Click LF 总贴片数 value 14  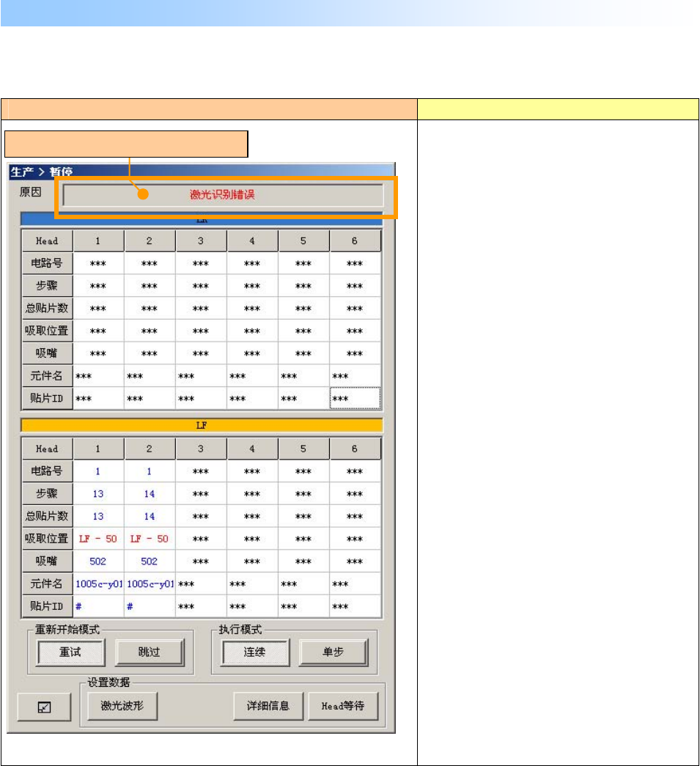click(x=150, y=516)
